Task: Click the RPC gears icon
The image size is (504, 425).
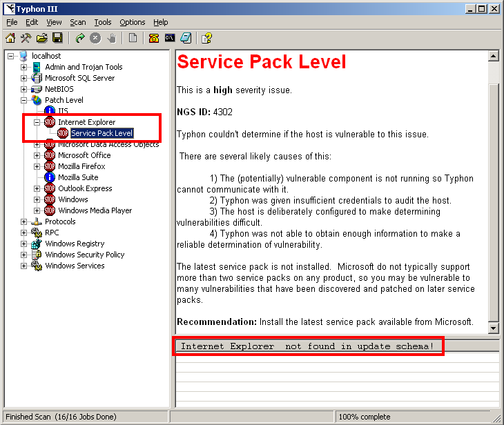Action: click(x=37, y=233)
